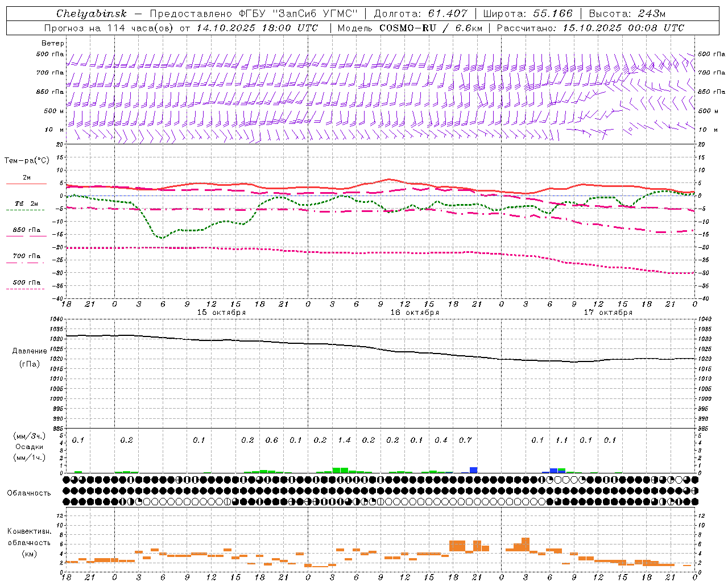Select the 'Широта: 55.166' latitude value
The image size is (728, 582).
pos(527,14)
